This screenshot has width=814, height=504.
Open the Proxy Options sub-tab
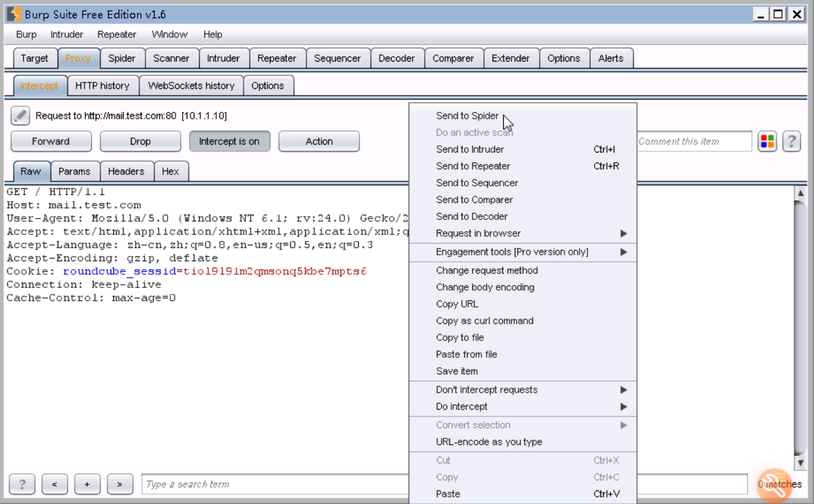[x=268, y=86]
